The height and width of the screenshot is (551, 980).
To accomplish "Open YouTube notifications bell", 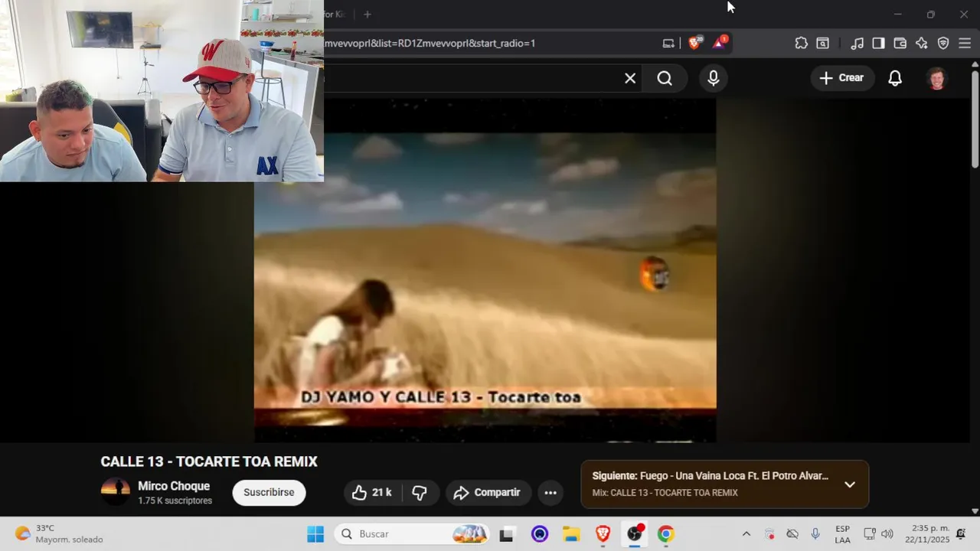I will coord(895,78).
